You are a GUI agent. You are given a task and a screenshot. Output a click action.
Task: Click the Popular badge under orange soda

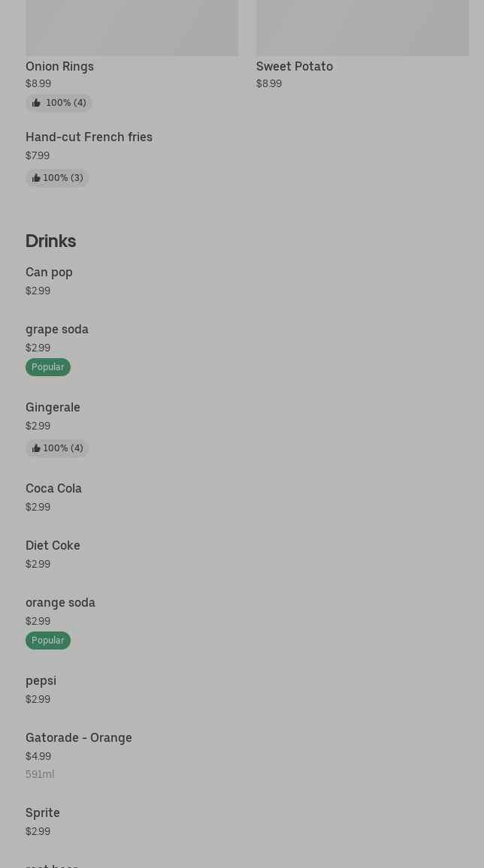[47, 640]
